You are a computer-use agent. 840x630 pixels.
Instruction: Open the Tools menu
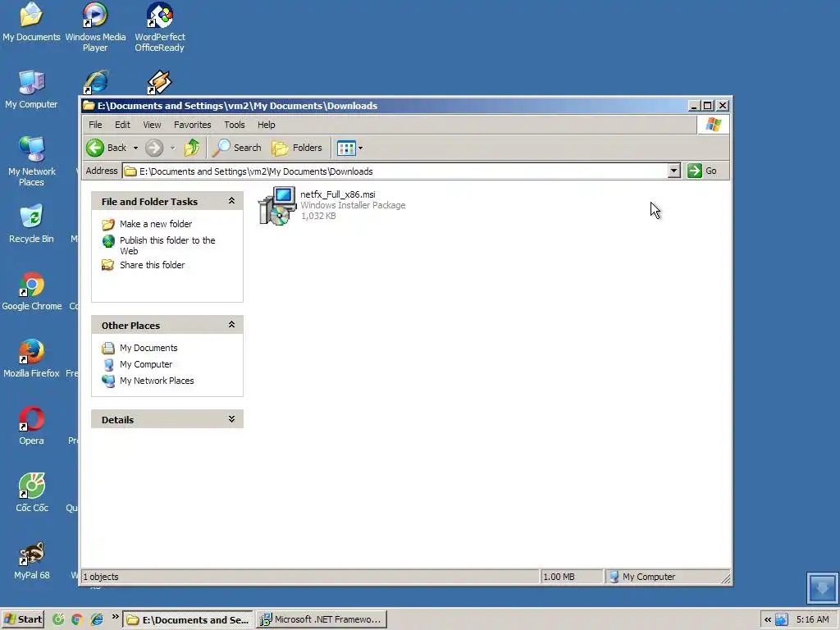tap(234, 125)
